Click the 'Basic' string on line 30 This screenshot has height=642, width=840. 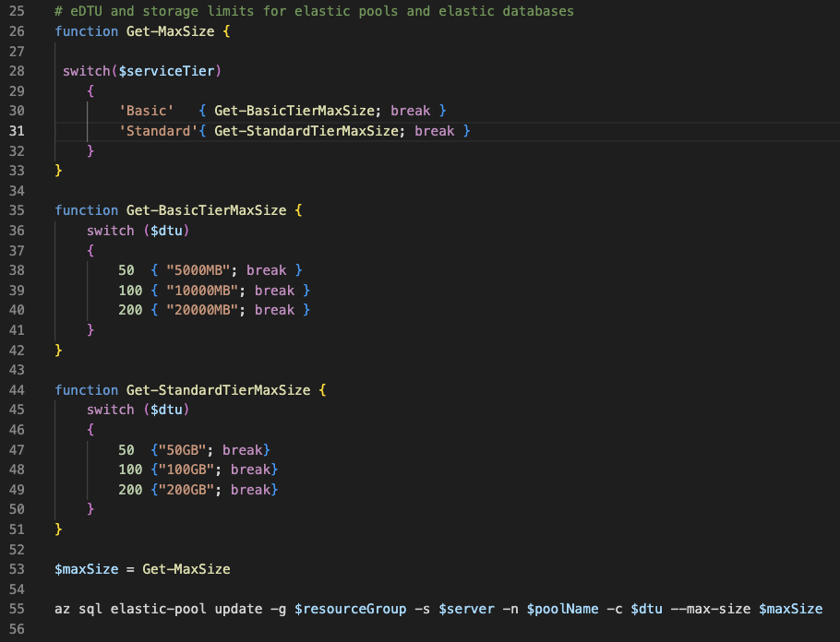tap(146, 111)
